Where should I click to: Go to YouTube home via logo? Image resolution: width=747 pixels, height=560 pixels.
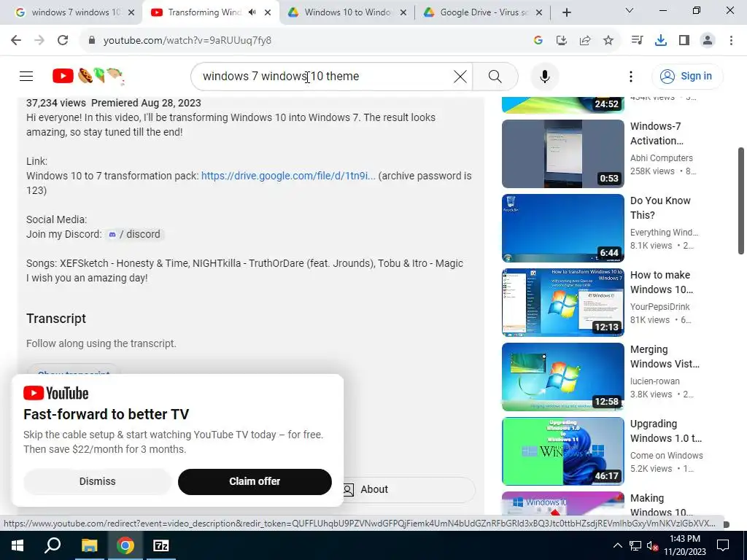88,76
